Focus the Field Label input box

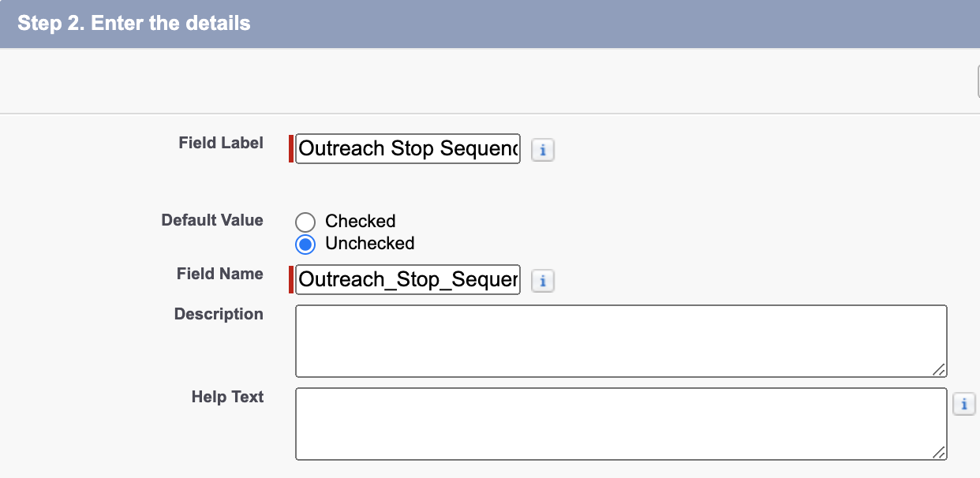coord(407,148)
